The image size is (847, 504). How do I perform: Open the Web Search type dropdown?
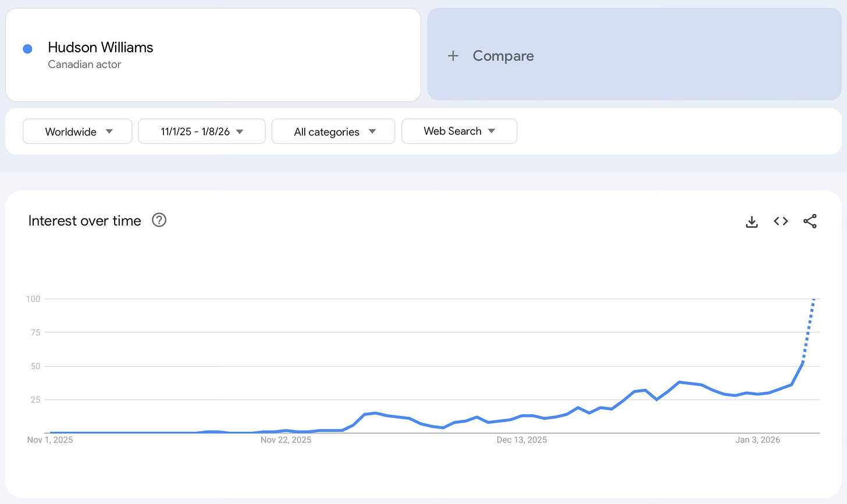pos(459,131)
